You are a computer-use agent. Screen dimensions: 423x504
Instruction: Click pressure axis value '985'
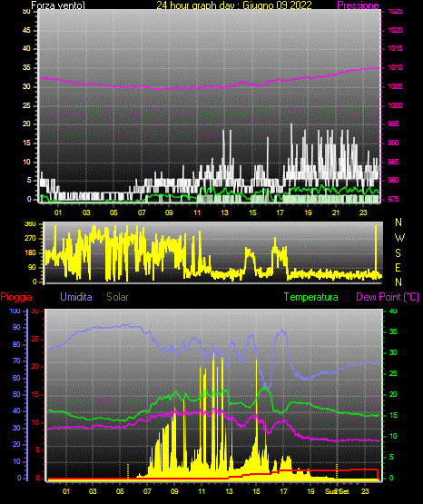coord(393,162)
